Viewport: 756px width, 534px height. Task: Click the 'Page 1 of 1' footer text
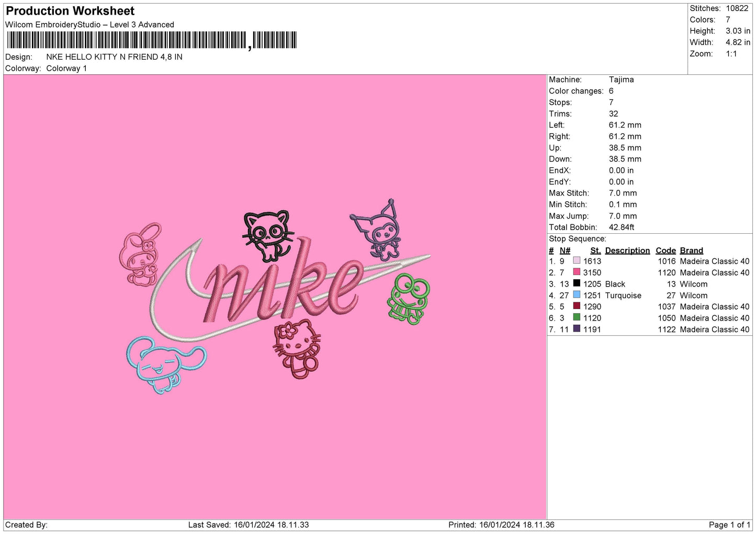(x=729, y=525)
